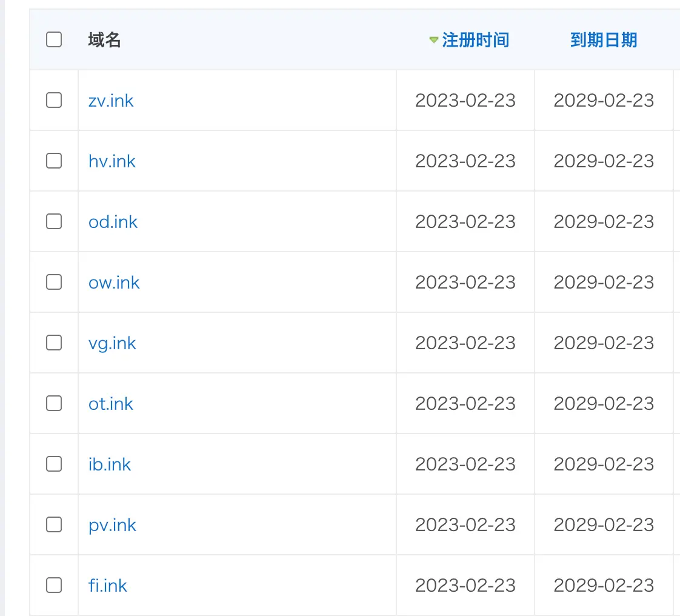680x616 pixels.
Task: Go to the od.ink domain page
Action: click(x=113, y=222)
